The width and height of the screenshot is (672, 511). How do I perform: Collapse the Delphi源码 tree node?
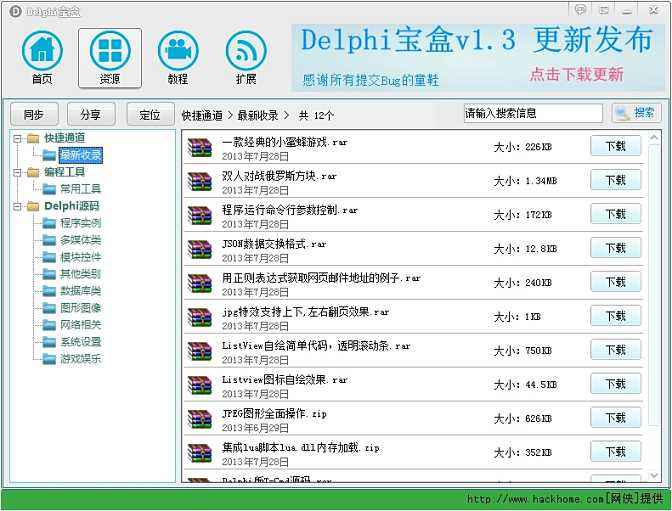[x=17, y=206]
